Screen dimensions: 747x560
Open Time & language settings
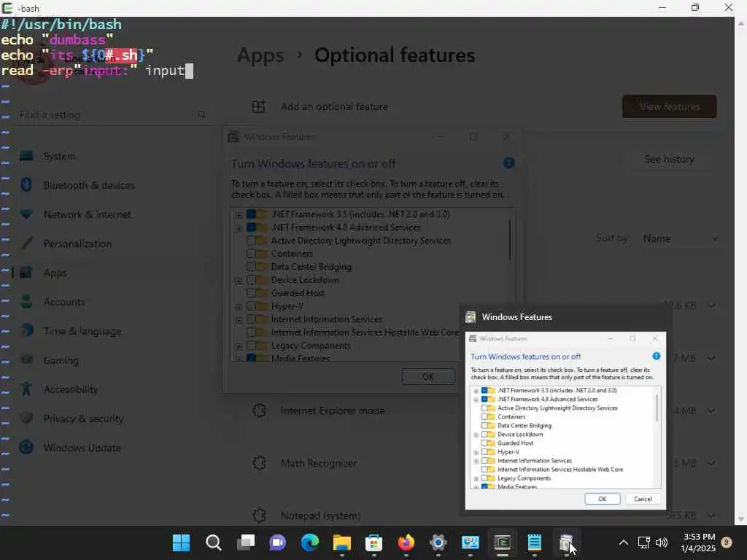click(82, 332)
